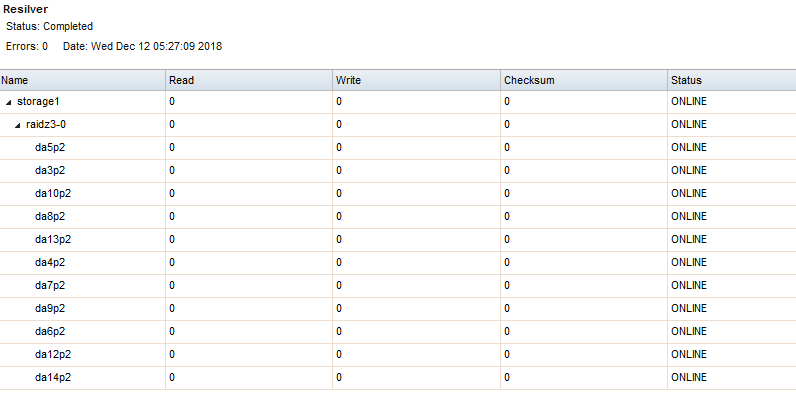Select the da9p2 disk row
This screenshot has width=796, height=393.
[x=398, y=308]
